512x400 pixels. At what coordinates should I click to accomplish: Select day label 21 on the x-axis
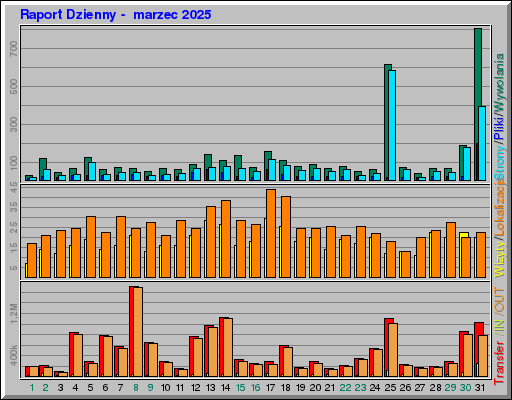tap(330, 388)
